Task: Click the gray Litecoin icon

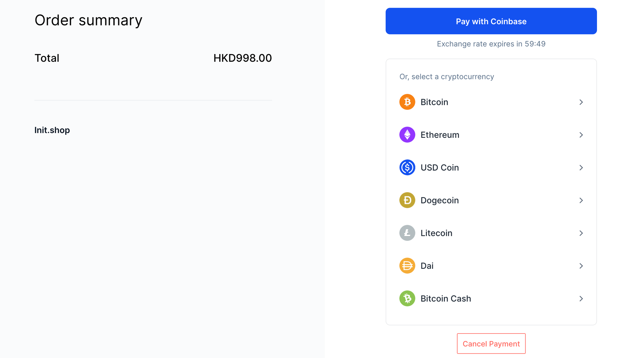Action: [x=407, y=233]
